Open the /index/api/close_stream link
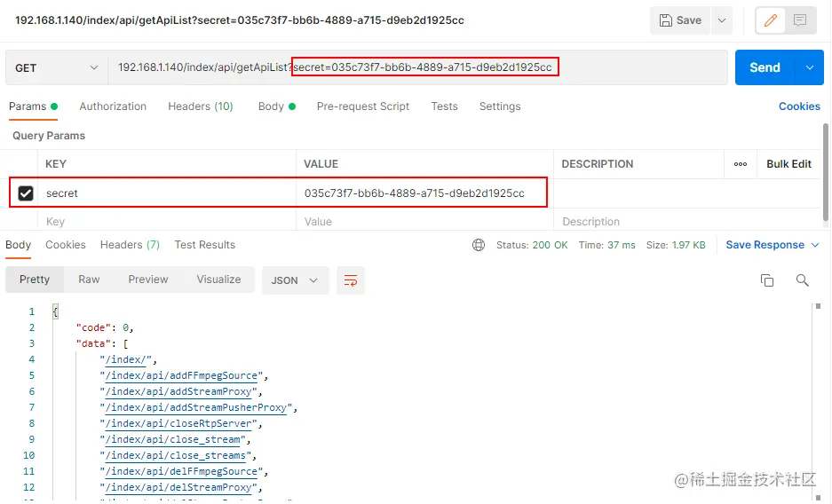The width and height of the screenshot is (832, 504). point(172,439)
